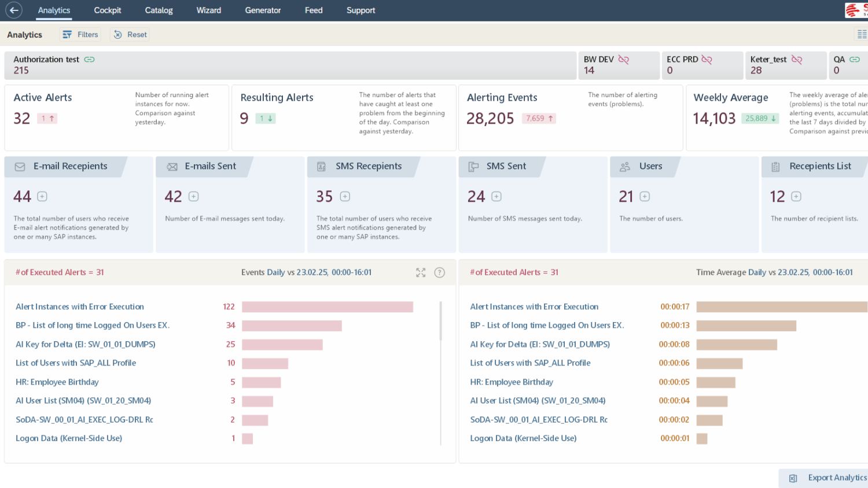Open help for Events Daily chart

439,272
